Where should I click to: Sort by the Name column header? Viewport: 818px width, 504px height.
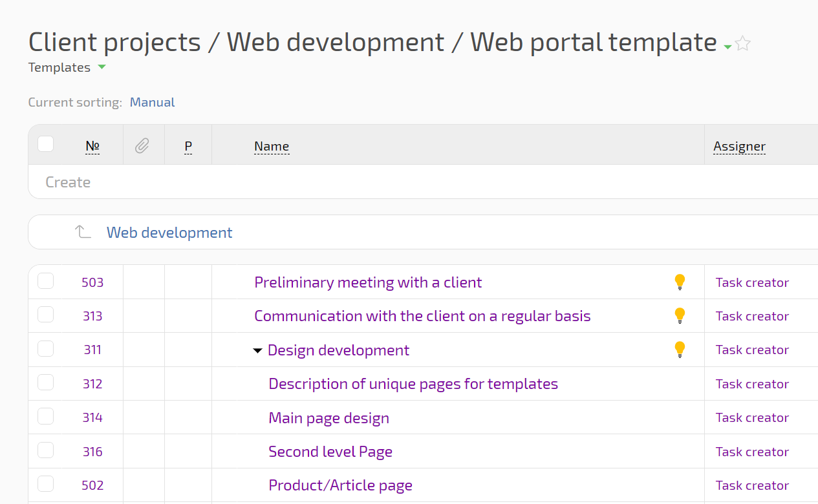271,147
